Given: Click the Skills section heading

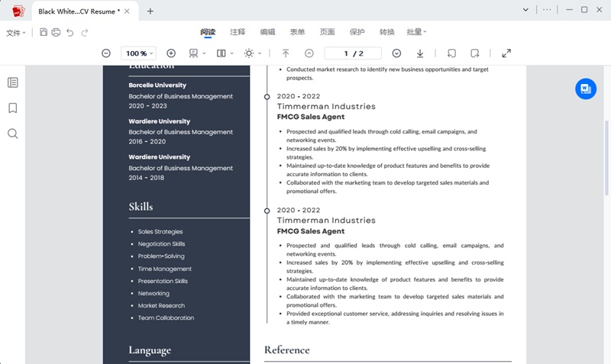Looking at the screenshot, I should (x=141, y=206).
